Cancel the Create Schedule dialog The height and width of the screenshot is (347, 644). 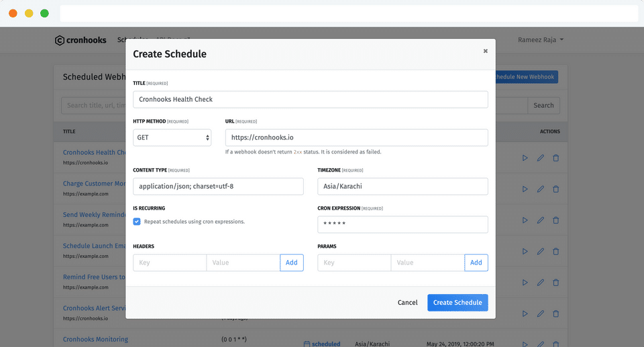click(407, 303)
